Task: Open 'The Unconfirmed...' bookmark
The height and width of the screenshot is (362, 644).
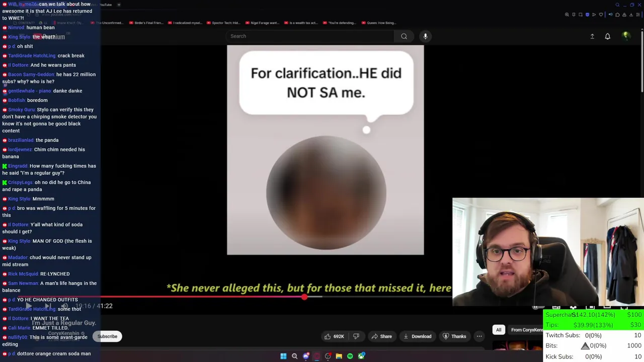Action: [x=108, y=23]
